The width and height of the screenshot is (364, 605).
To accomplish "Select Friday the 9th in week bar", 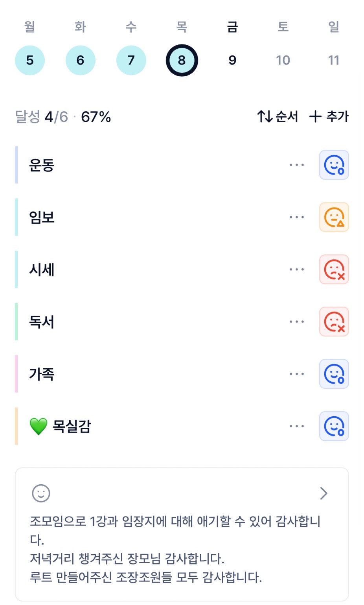I will pyautogui.click(x=232, y=60).
